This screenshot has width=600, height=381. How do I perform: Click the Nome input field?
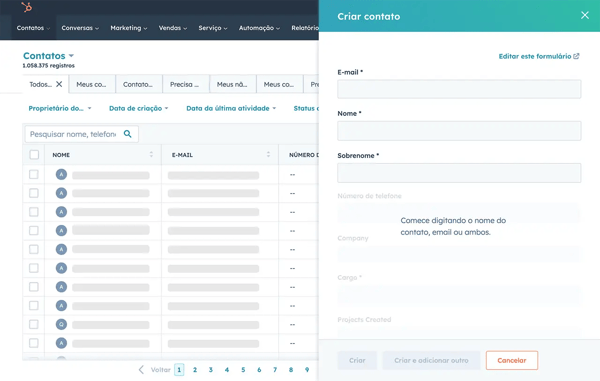[x=459, y=131]
